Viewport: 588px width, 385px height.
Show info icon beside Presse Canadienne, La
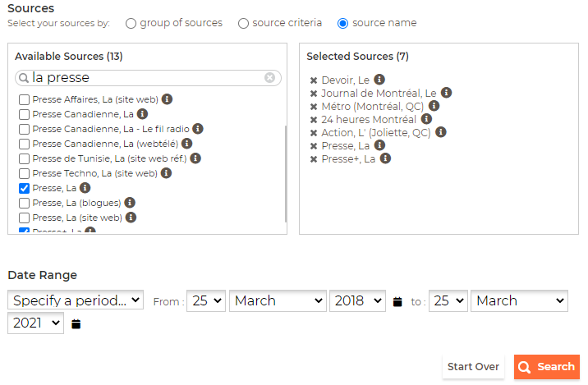click(142, 113)
